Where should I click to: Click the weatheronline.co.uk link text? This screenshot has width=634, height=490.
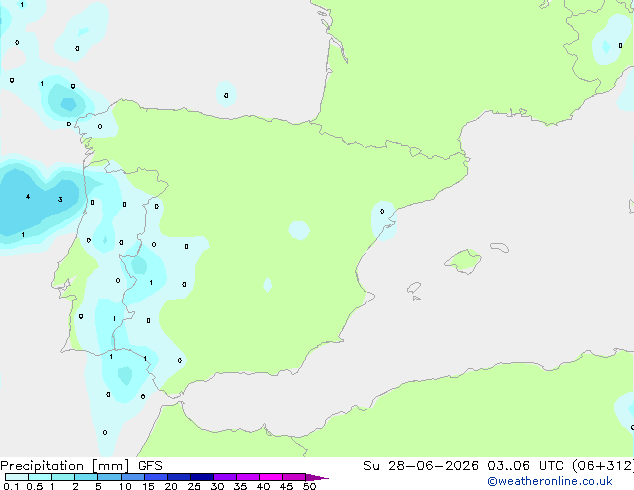(550, 481)
